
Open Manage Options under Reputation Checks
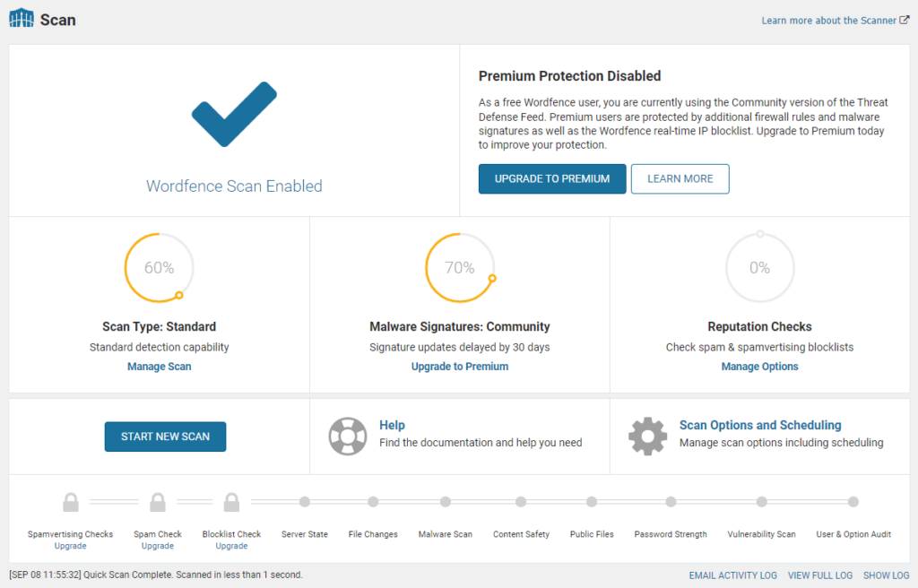(760, 367)
